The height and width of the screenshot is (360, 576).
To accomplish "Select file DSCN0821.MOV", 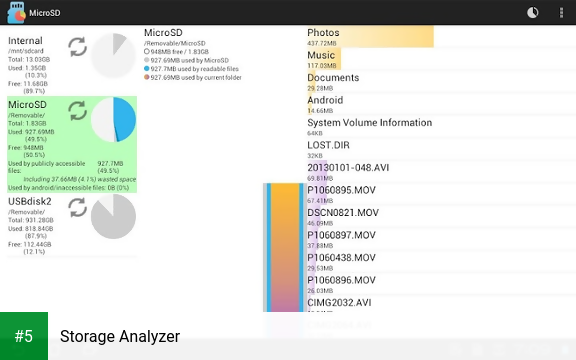I will pos(441,216).
